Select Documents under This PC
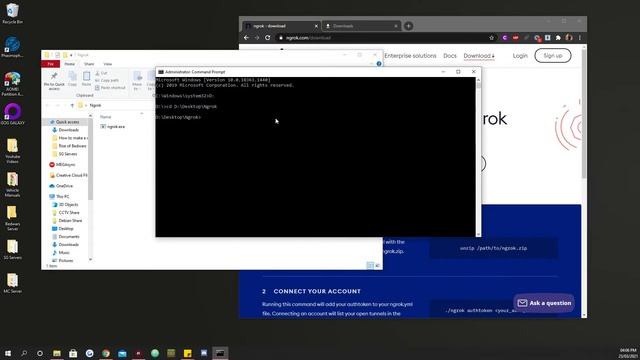Viewport: 640px width, 360px height. (x=66, y=236)
